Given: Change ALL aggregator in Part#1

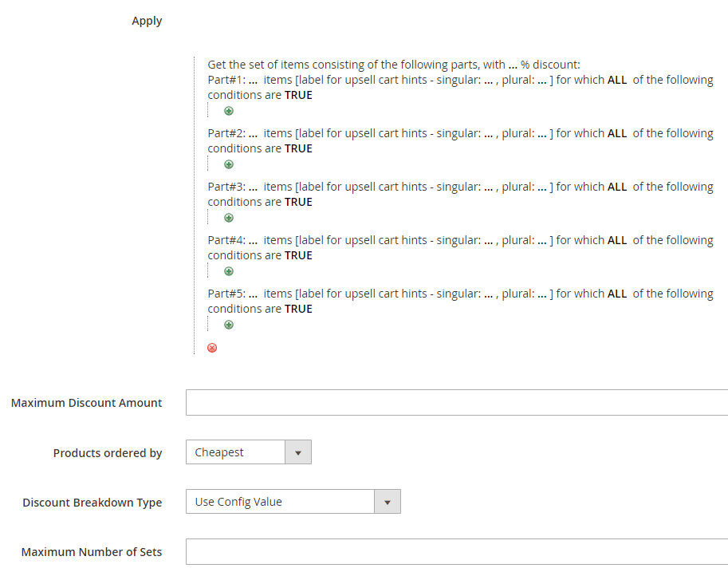Looking at the screenshot, I should pos(617,80).
